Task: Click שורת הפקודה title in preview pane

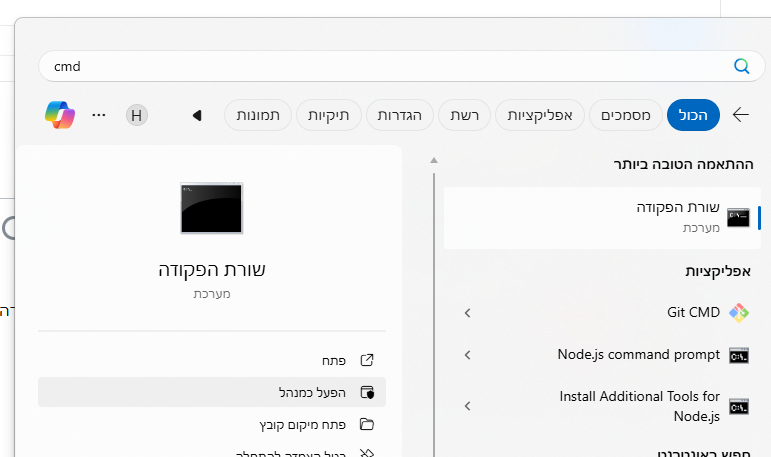Action: 212,270
